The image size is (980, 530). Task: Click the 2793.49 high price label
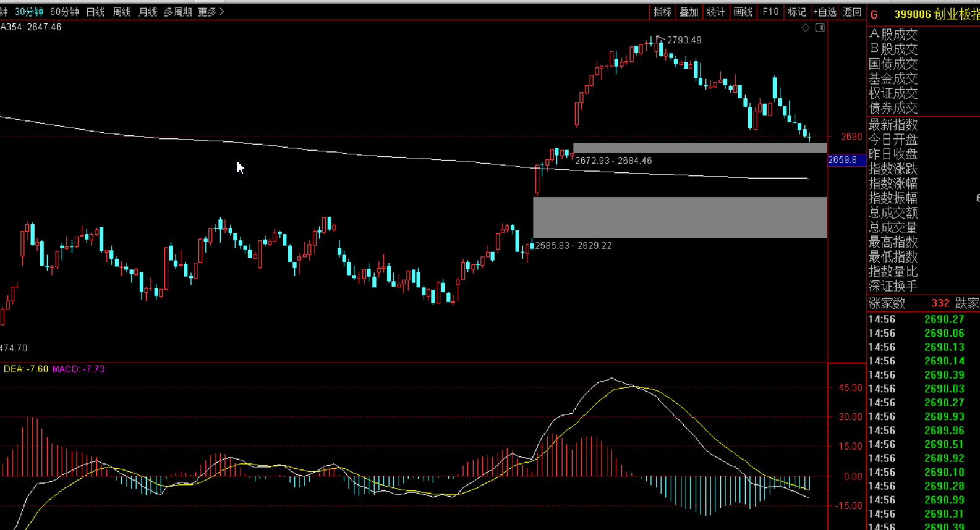684,40
